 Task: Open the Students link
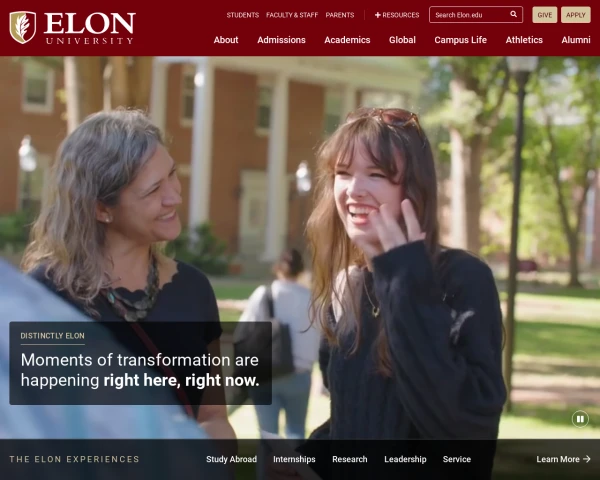pos(243,15)
